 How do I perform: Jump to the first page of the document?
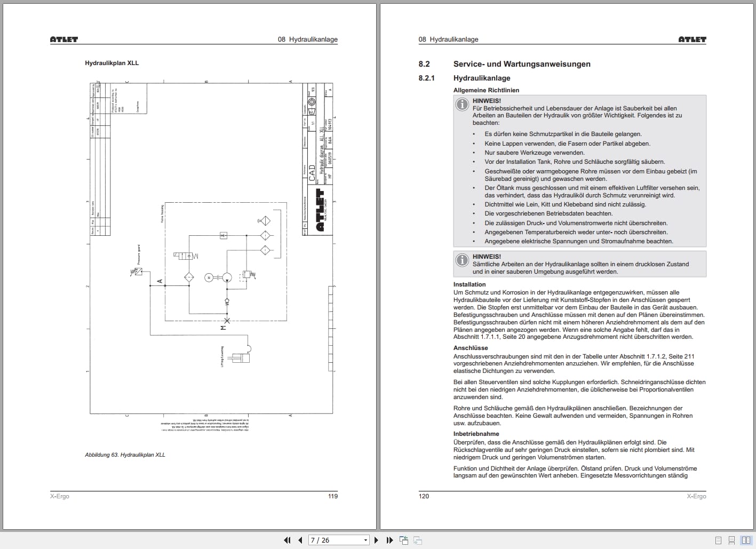[x=288, y=540]
